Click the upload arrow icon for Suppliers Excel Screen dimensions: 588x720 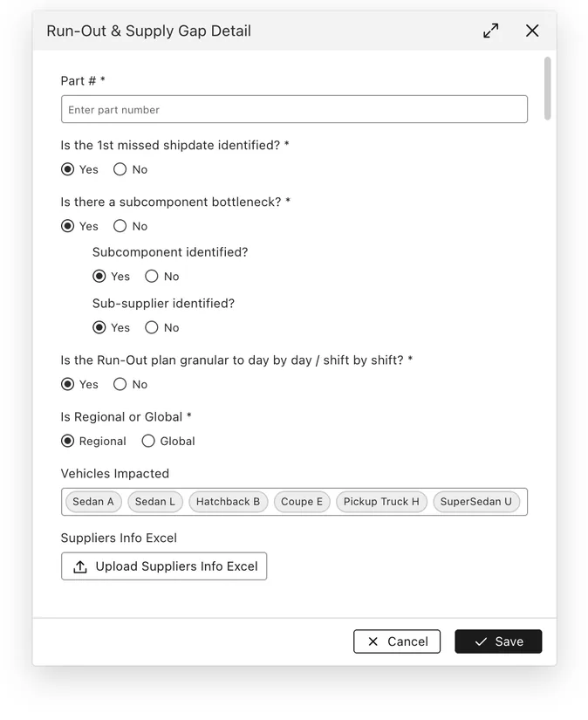(x=80, y=566)
